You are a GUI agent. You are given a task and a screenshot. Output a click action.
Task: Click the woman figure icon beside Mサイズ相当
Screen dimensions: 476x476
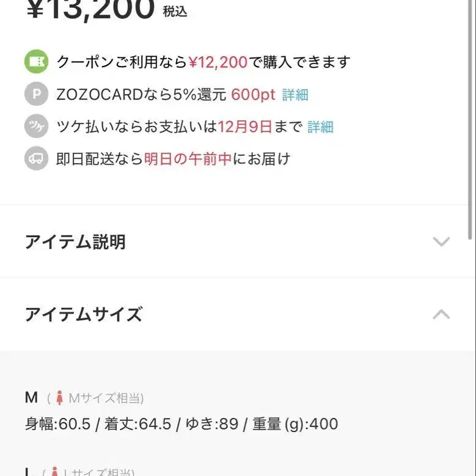[59, 398]
